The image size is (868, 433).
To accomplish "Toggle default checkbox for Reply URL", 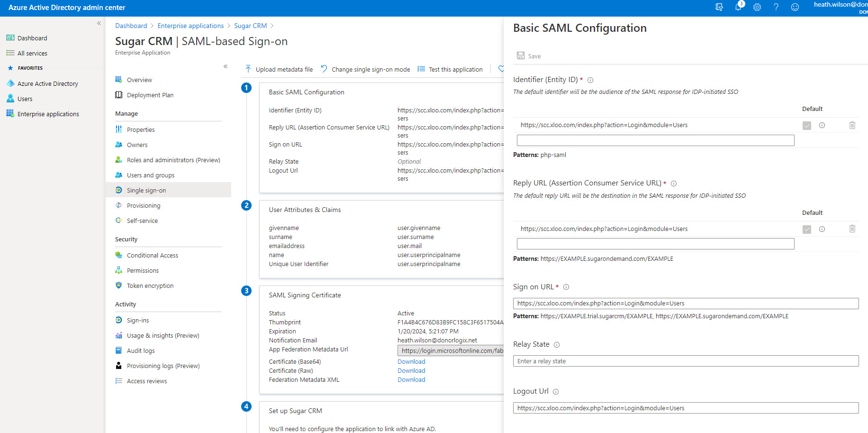I will pos(807,229).
